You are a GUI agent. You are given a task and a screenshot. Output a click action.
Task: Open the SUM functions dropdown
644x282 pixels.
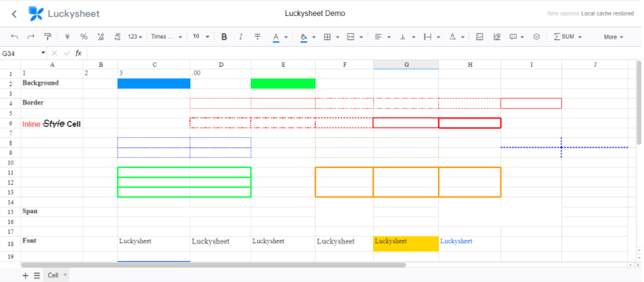pos(567,37)
